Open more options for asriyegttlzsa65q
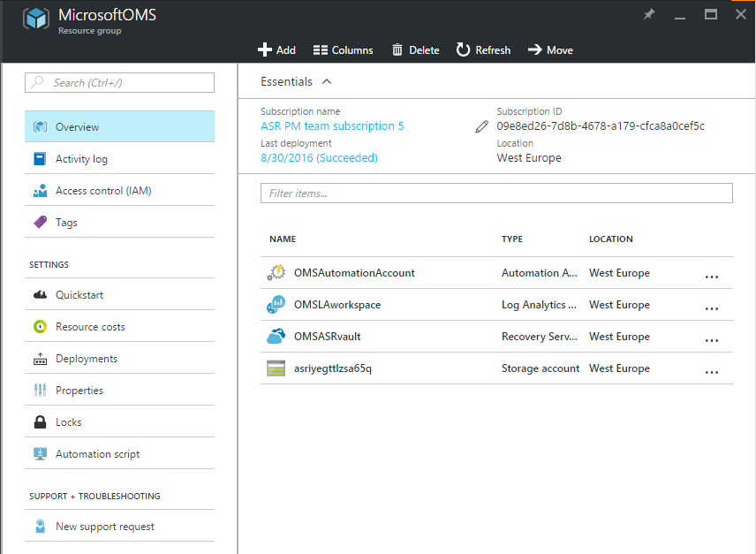Viewport: 756px width, 554px height. click(712, 372)
